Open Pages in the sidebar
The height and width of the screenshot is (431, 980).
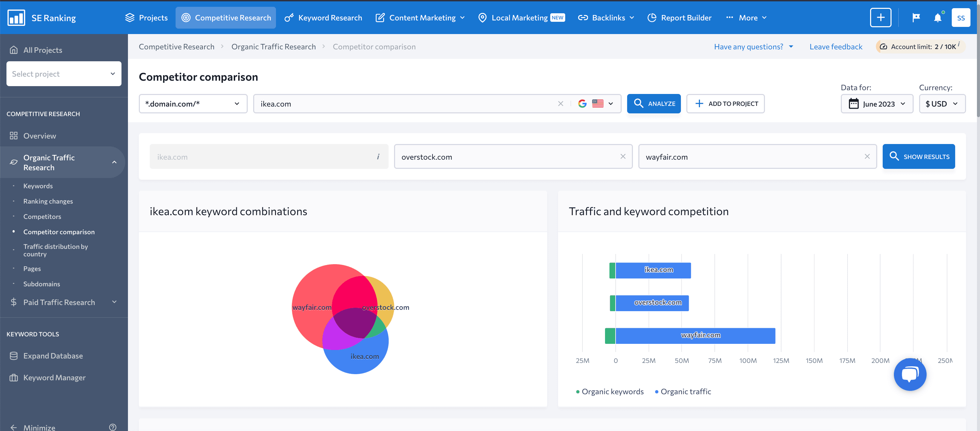[x=32, y=268]
